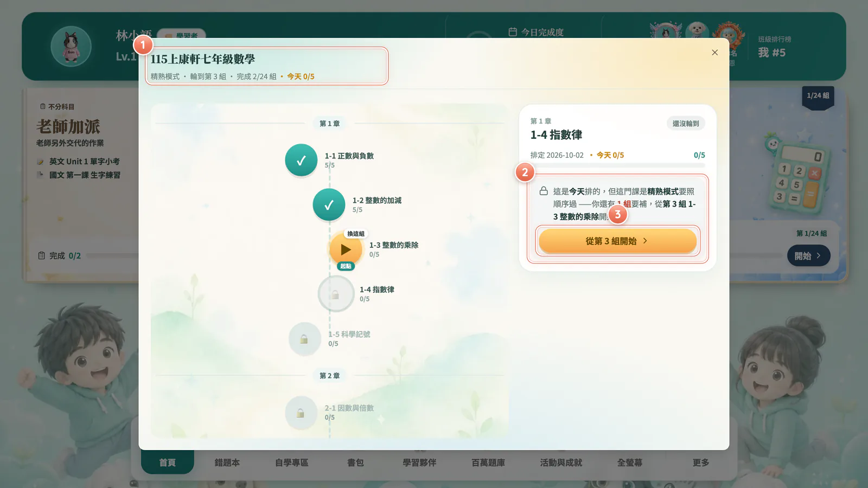868x488 pixels.
Task: Open the 活動與成就 tab
Action: pyautogui.click(x=561, y=463)
